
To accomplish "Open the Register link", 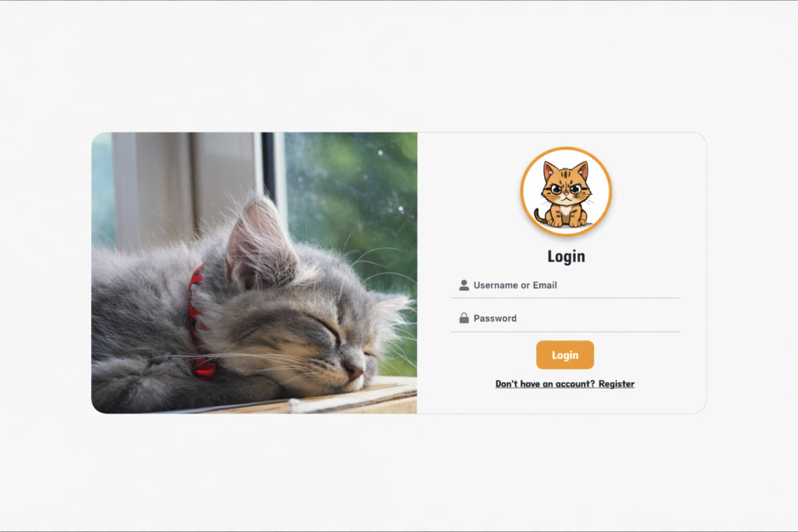I will pyautogui.click(x=616, y=384).
